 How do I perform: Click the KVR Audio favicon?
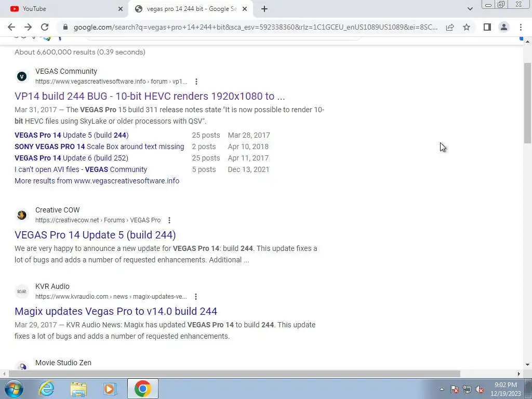(22, 291)
